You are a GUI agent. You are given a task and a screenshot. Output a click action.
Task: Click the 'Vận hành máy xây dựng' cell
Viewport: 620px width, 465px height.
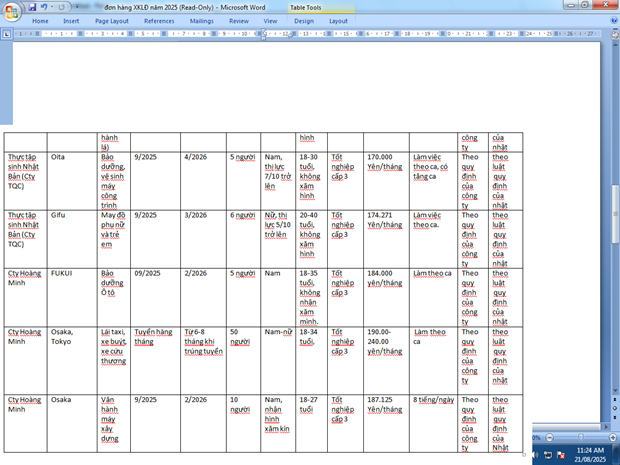[113, 423]
